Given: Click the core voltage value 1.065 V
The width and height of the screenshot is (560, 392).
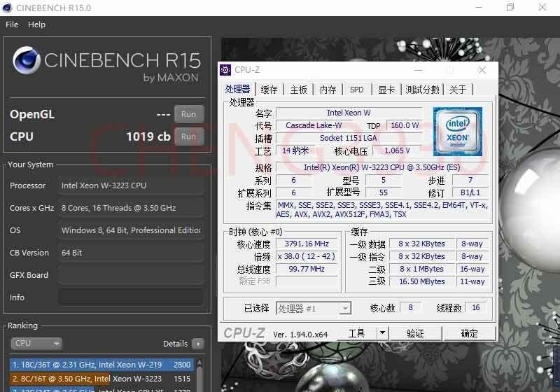Looking at the screenshot, I should click(397, 150).
